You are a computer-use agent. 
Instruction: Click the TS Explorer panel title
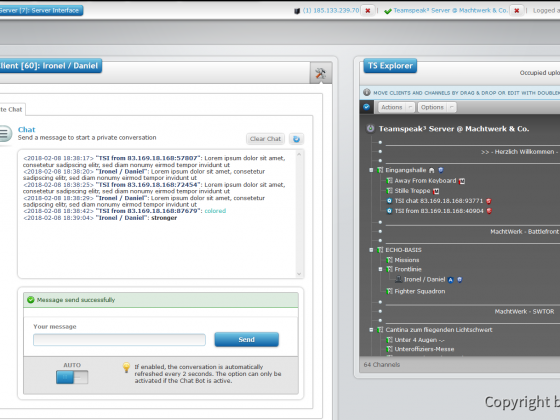click(x=390, y=66)
